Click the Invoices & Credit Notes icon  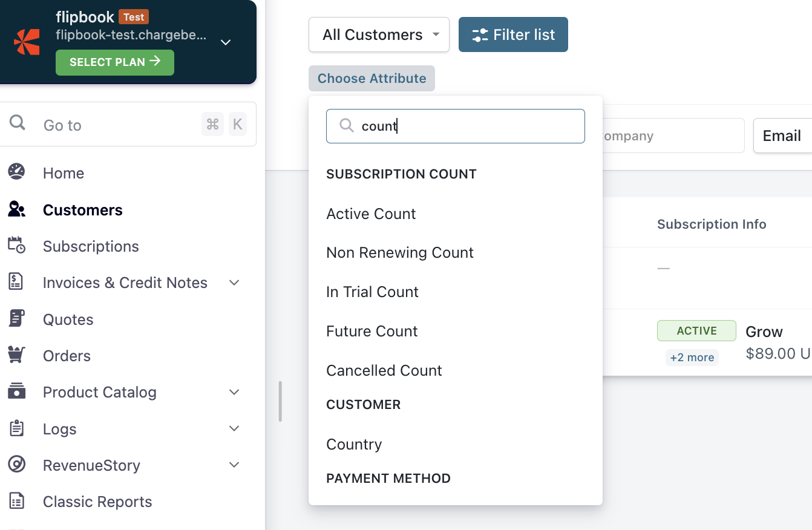click(16, 281)
